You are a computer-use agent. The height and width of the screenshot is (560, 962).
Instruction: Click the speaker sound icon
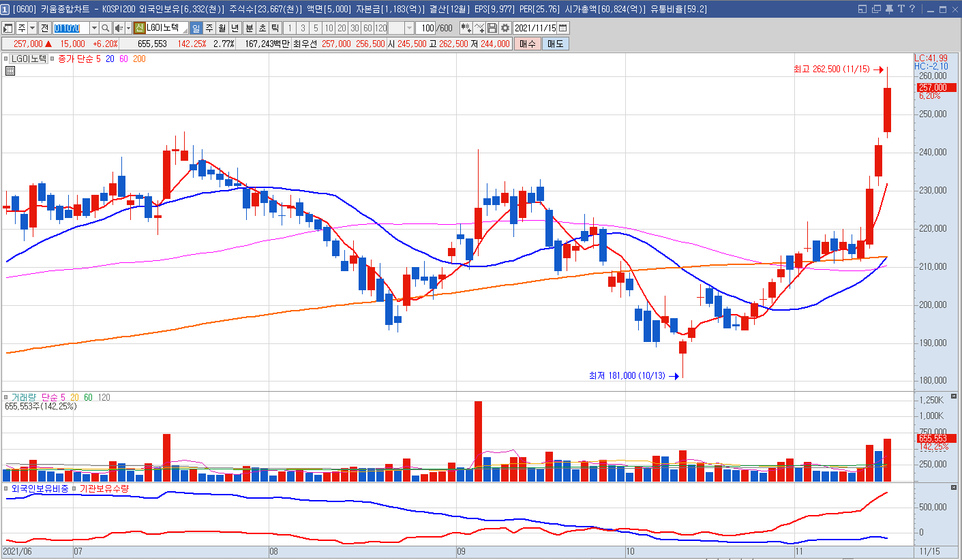point(119,28)
